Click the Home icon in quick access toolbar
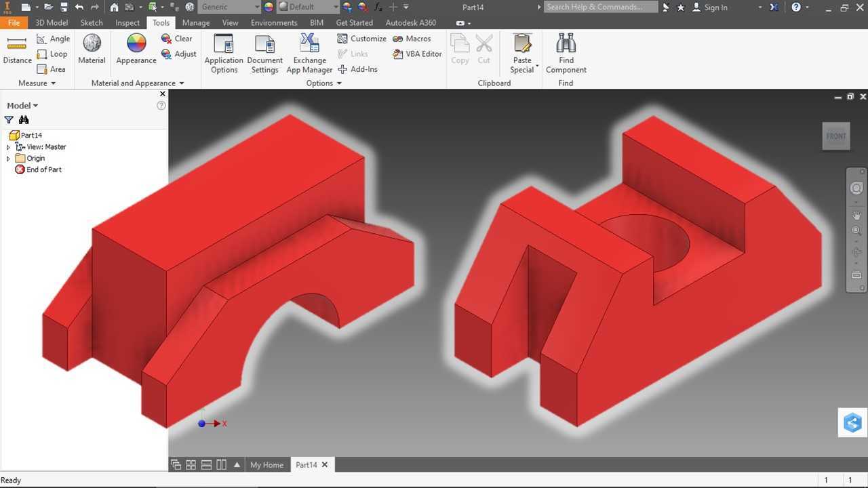This screenshot has height=488, width=868. [x=114, y=7]
